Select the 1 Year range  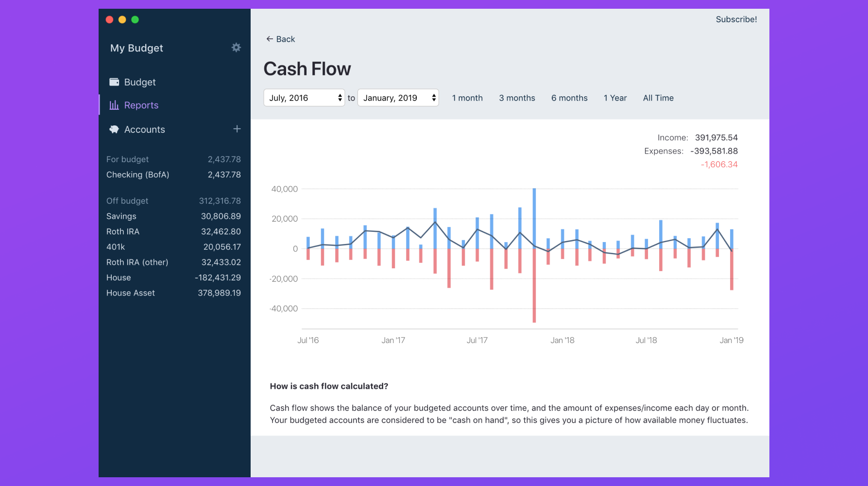point(615,98)
